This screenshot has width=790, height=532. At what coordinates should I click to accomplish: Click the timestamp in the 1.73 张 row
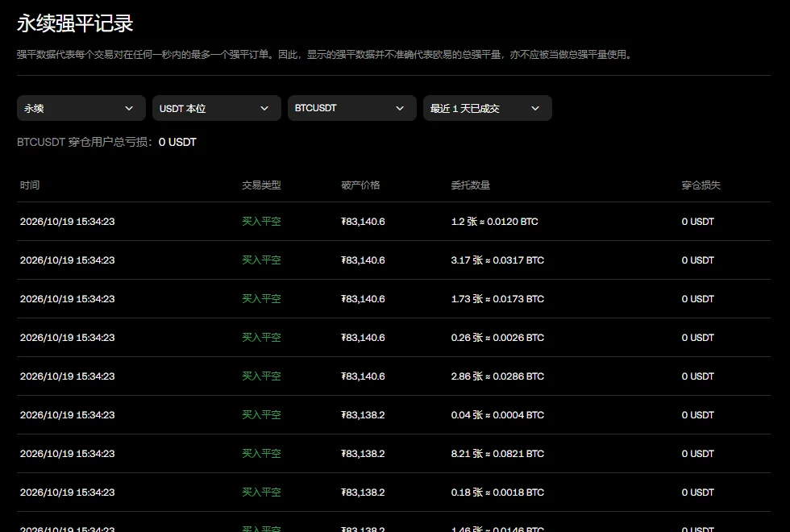68,299
